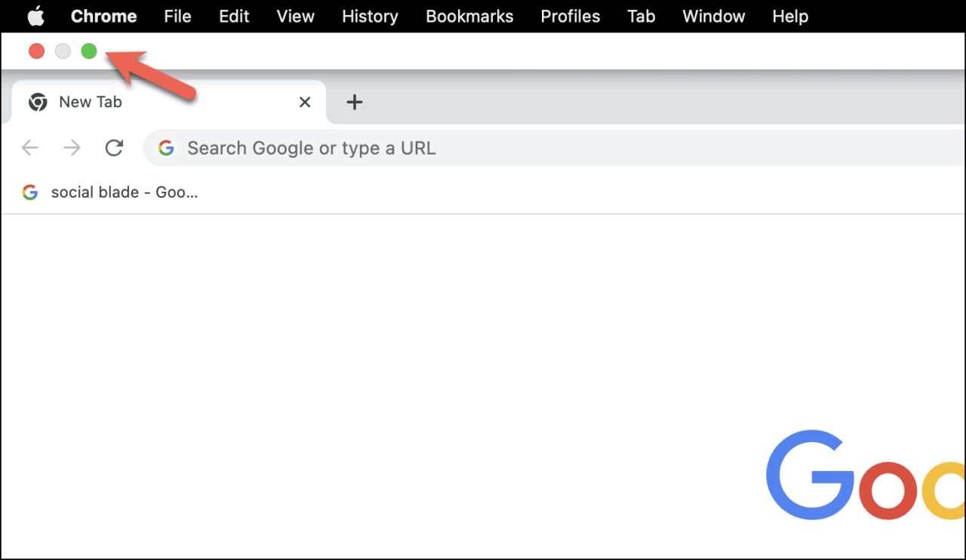The width and height of the screenshot is (966, 560).
Task: Click the red close window button
Action: click(36, 51)
